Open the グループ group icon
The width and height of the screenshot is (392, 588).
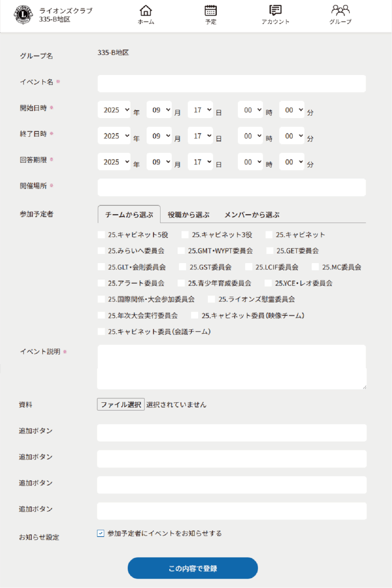pyautogui.click(x=340, y=11)
